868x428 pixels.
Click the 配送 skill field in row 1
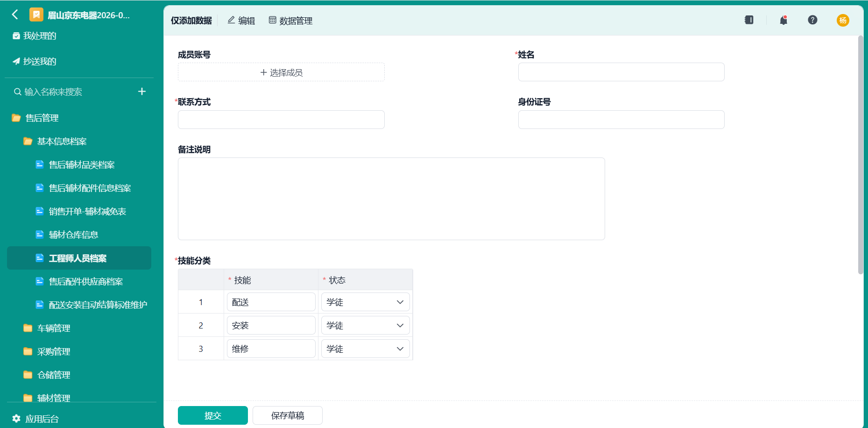point(271,302)
